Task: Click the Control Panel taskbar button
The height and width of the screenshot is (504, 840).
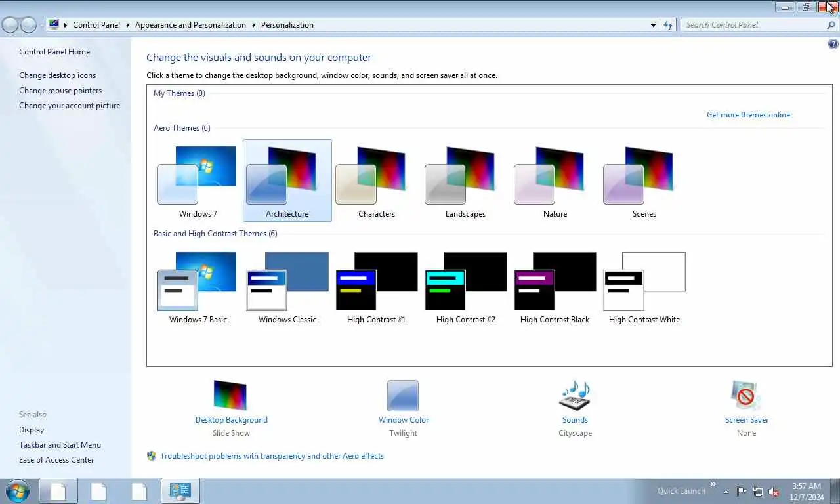Action: click(180, 491)
